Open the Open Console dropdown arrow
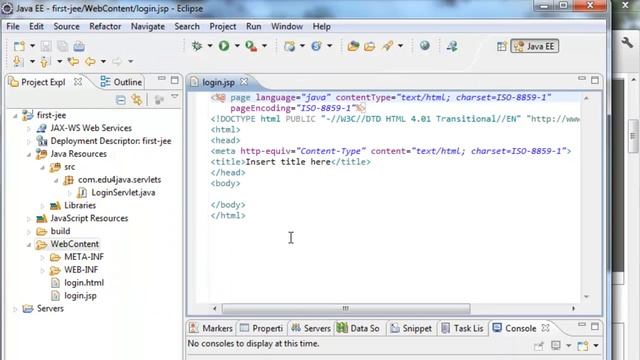 (596, 346)
